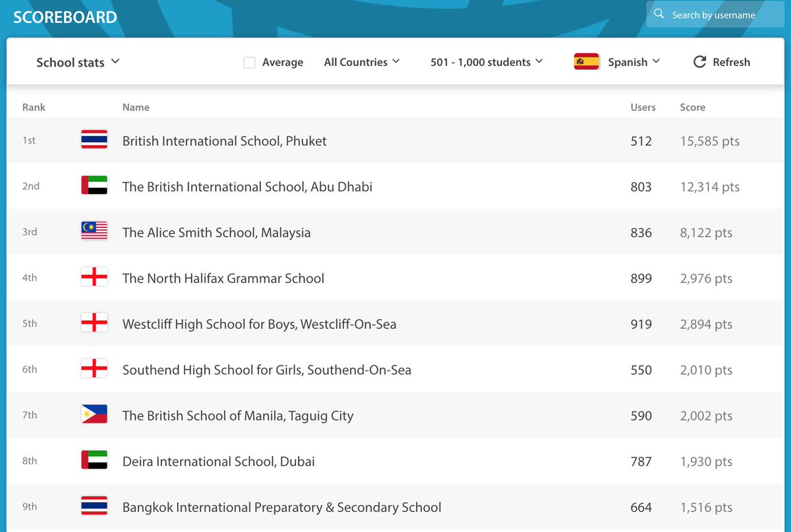Expand the All Countries filter
This screenshot has height=532, width=791.
(x=362, y=62)
